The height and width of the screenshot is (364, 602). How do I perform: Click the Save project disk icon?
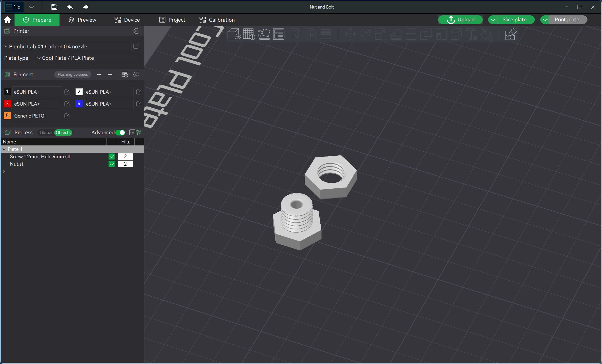click(x=54, y=7)
